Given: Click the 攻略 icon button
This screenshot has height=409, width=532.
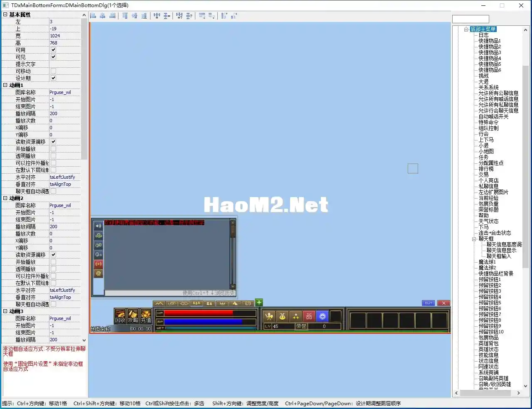Looking at the screenshot, I should point(133,316).
